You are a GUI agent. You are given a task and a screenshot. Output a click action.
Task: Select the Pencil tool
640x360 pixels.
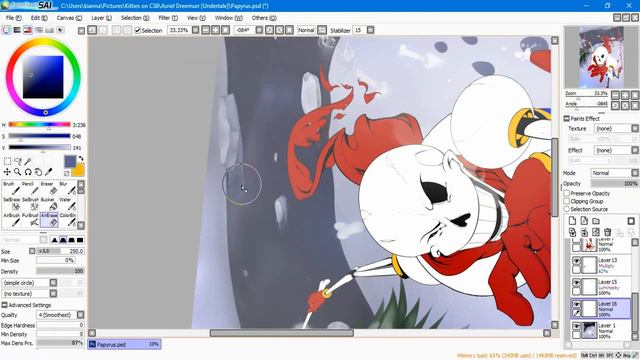point(30,188)
